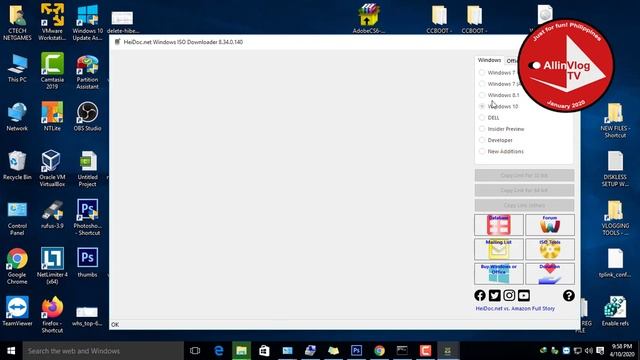This screenshot has height=360, width=640.
Task: Open the taskbar clock showing 9:58 PM
Action: [622, 351]
